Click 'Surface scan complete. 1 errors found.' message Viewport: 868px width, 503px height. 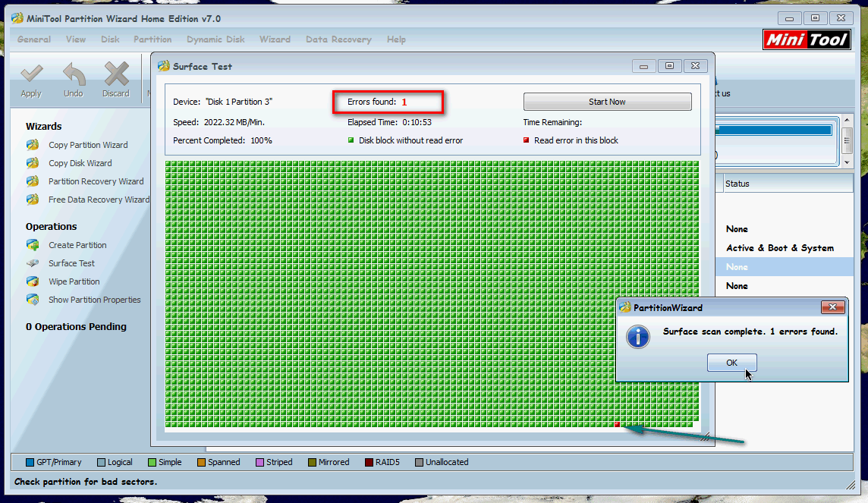(x=750, y=332)
